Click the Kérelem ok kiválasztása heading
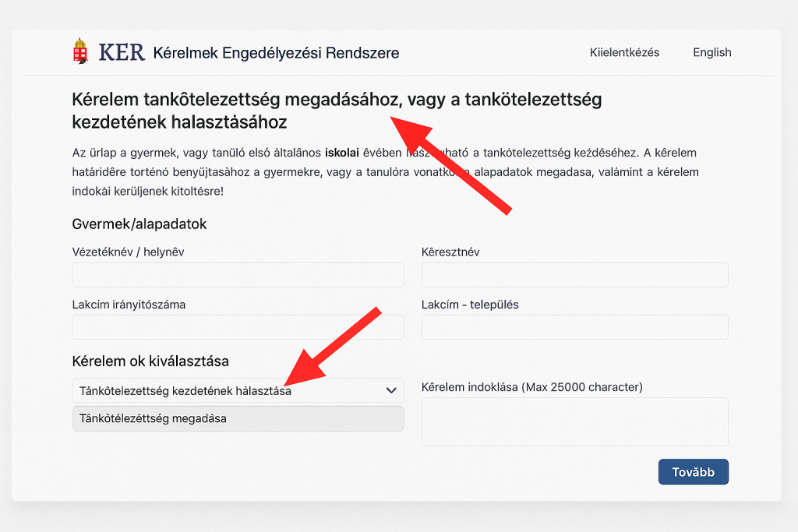Screen dimensions: 798x532 (150, 361)
